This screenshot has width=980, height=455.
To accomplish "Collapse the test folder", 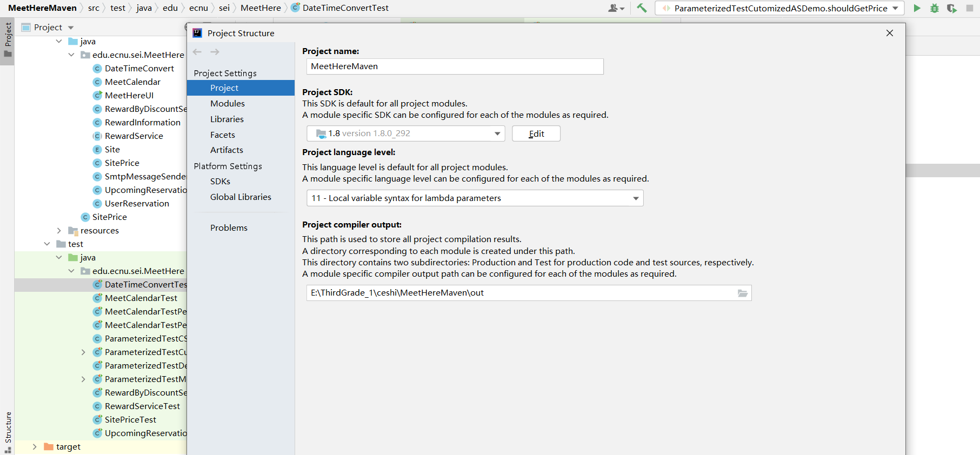I will click(x=46, y=244).
